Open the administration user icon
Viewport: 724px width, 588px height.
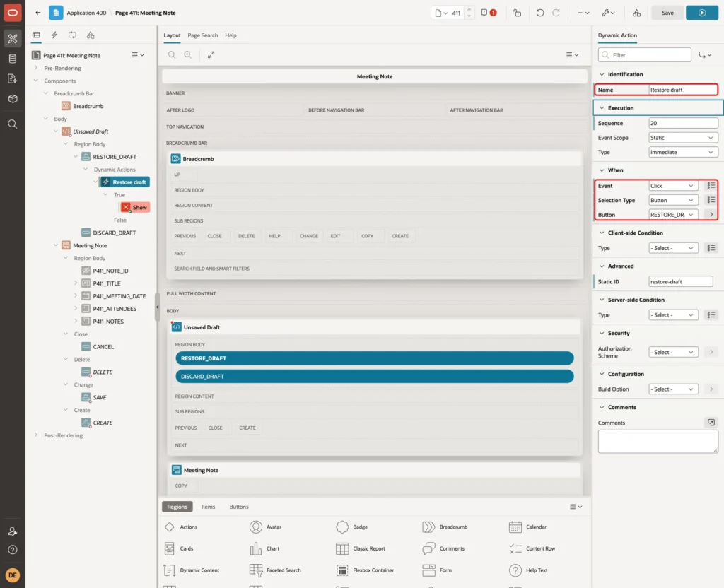click(13, 531)
